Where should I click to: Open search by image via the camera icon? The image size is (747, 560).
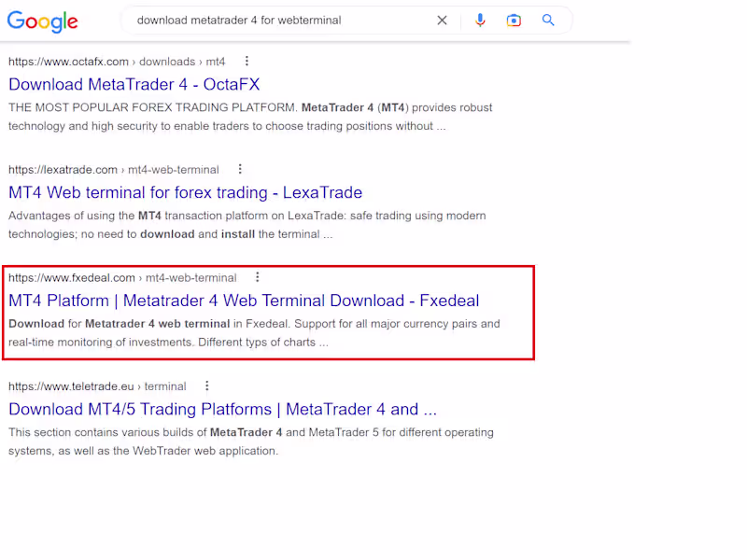point(514,21)
